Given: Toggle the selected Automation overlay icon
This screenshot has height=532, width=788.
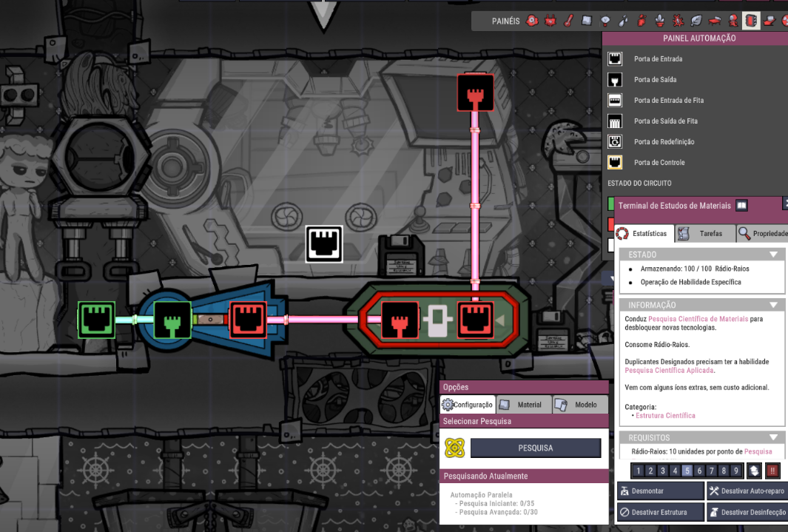Looking at the screenshot, I should [751, 21].
